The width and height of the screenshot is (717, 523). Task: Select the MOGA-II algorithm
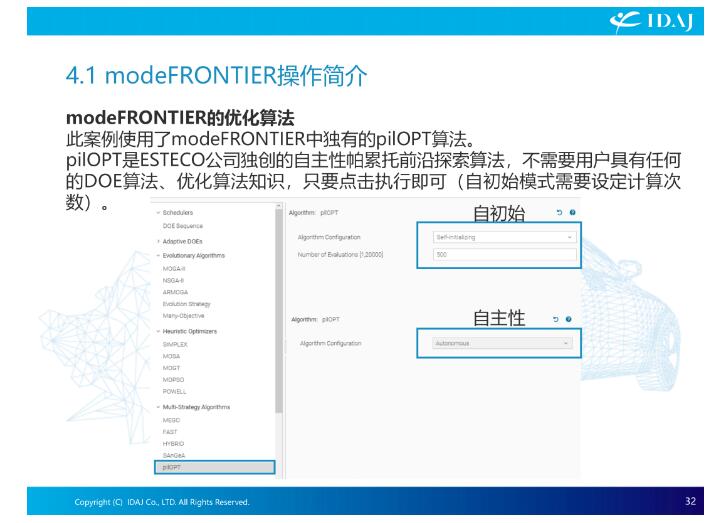tap(174, 269)
